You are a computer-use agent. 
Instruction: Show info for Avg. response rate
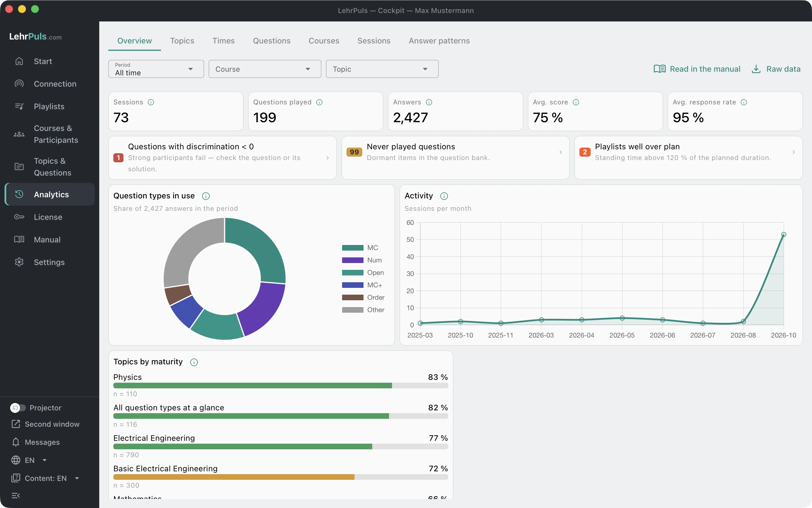(744, 102)
